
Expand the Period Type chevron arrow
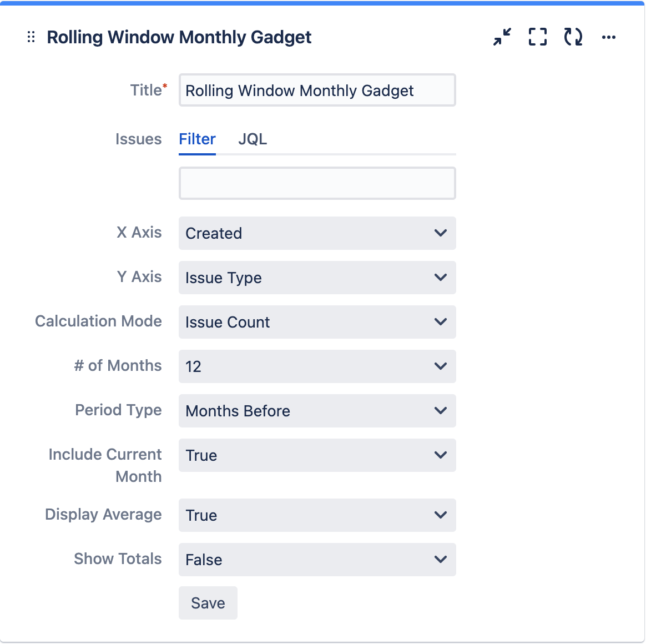tap(440, 411)
